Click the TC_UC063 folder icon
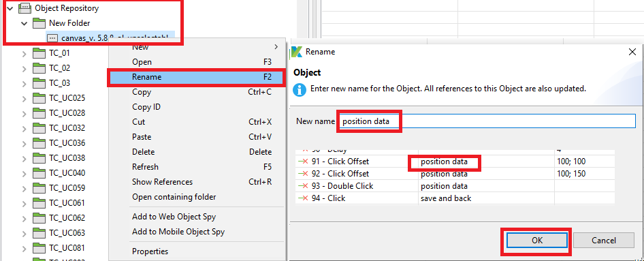 [x=39, y=233]
